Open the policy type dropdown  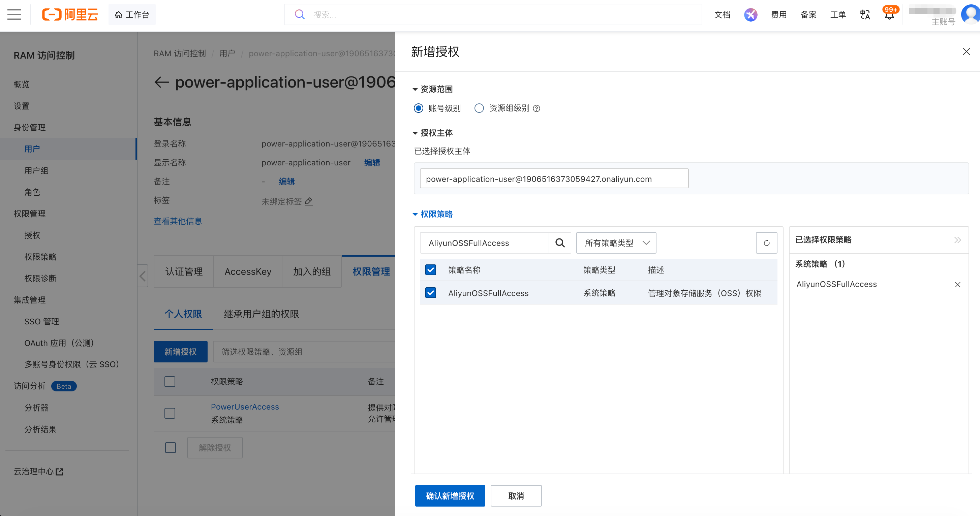point(616,243)
